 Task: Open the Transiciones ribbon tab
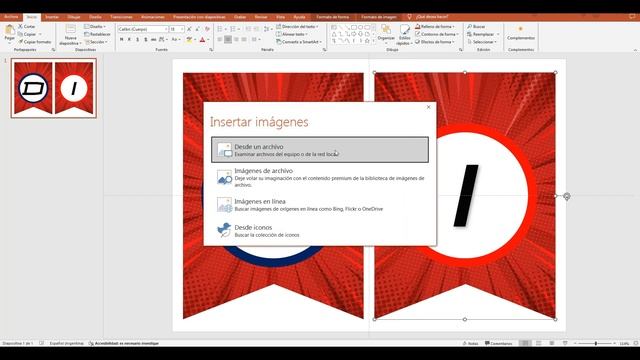pyautogui.click(x=121, y=17)
